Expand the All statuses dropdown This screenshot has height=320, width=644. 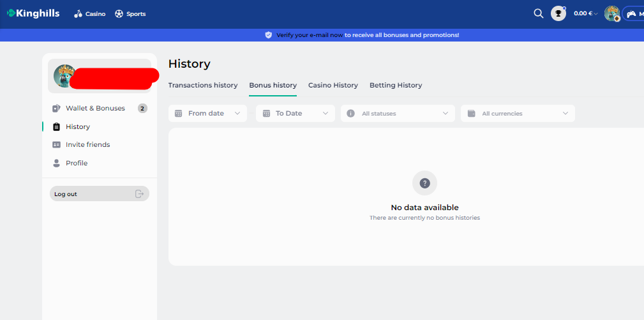pos(397,114)
